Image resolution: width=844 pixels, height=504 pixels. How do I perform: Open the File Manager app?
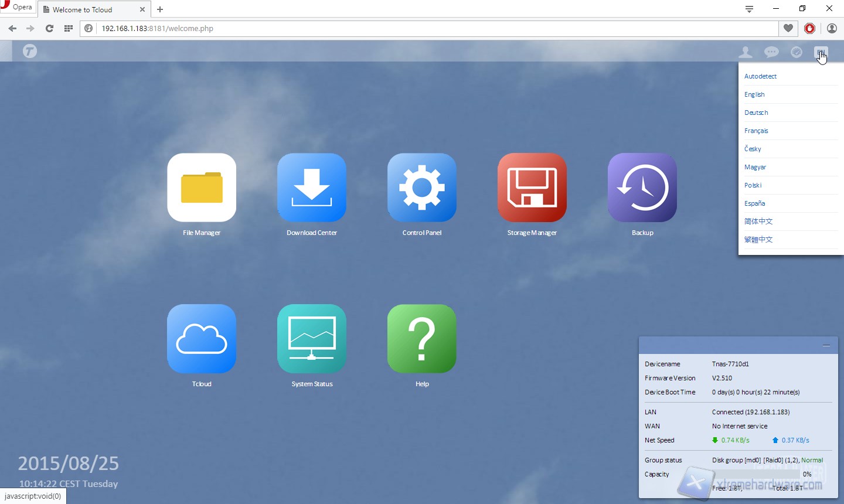[x=202, y=188]
